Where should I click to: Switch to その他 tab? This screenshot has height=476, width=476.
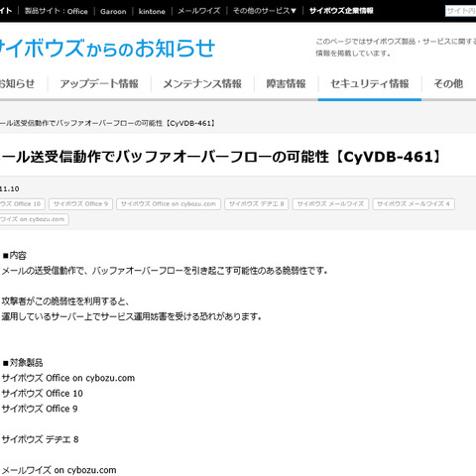click(448, 83)
